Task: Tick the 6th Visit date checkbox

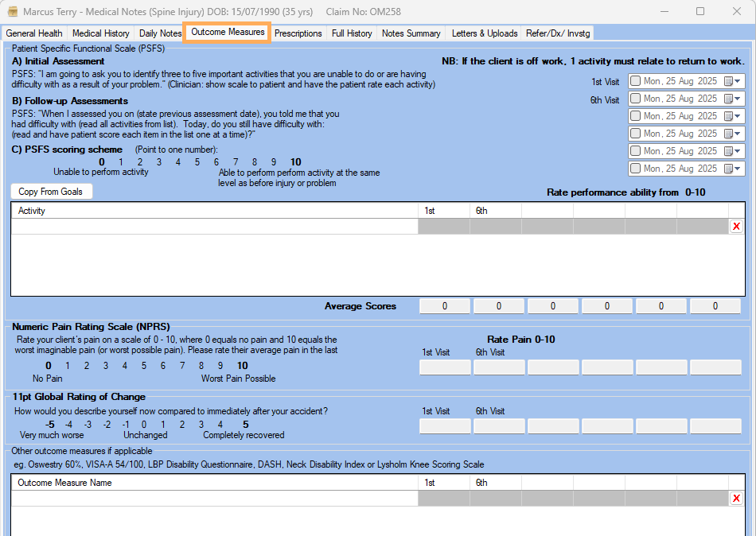Action: pos(635,99)
